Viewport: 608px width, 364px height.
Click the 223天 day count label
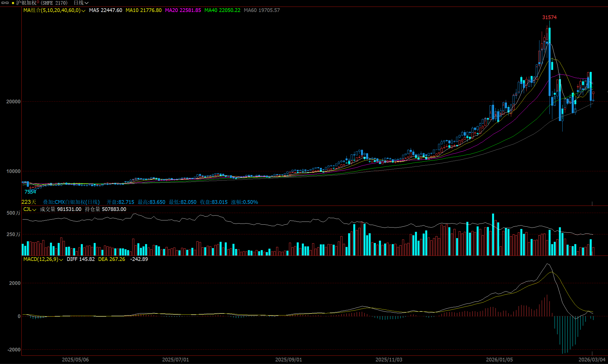pyautogui.click(x=29, y=202)
